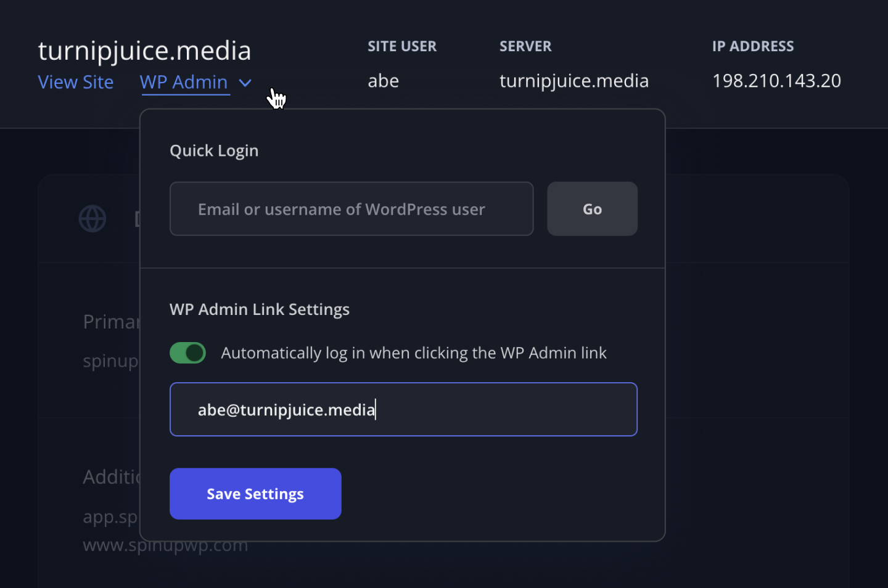
Task: Click the Go quick login button
Action: click(x=591, y=208)
